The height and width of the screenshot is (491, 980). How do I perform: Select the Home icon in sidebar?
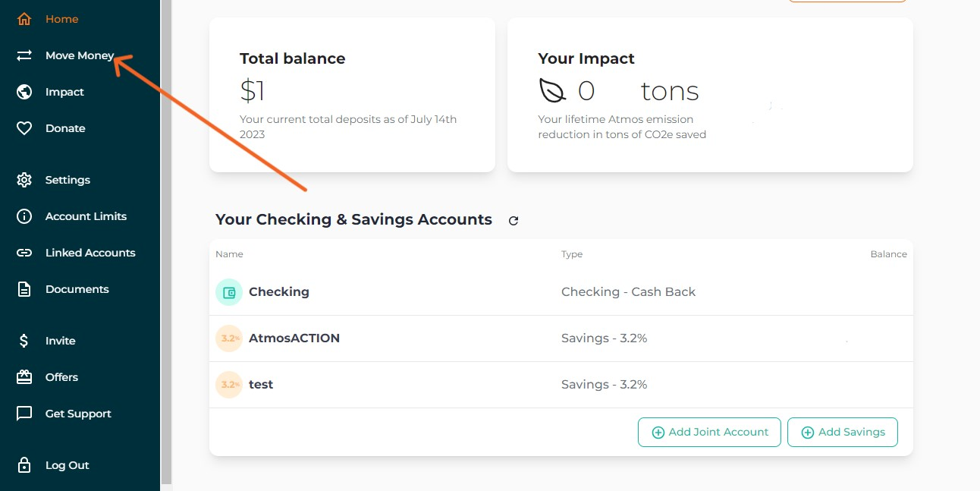[x=24, y=18]
